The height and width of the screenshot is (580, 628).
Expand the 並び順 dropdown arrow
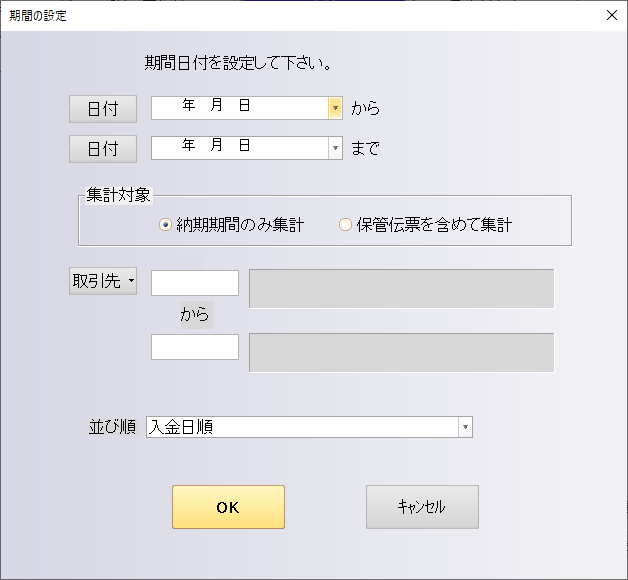point(464,427)
